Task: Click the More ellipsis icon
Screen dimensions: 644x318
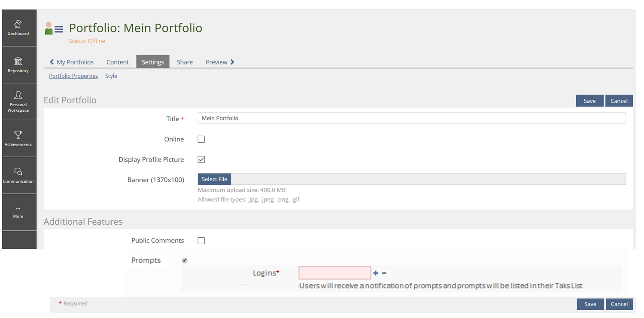Action: click(18, 209)
